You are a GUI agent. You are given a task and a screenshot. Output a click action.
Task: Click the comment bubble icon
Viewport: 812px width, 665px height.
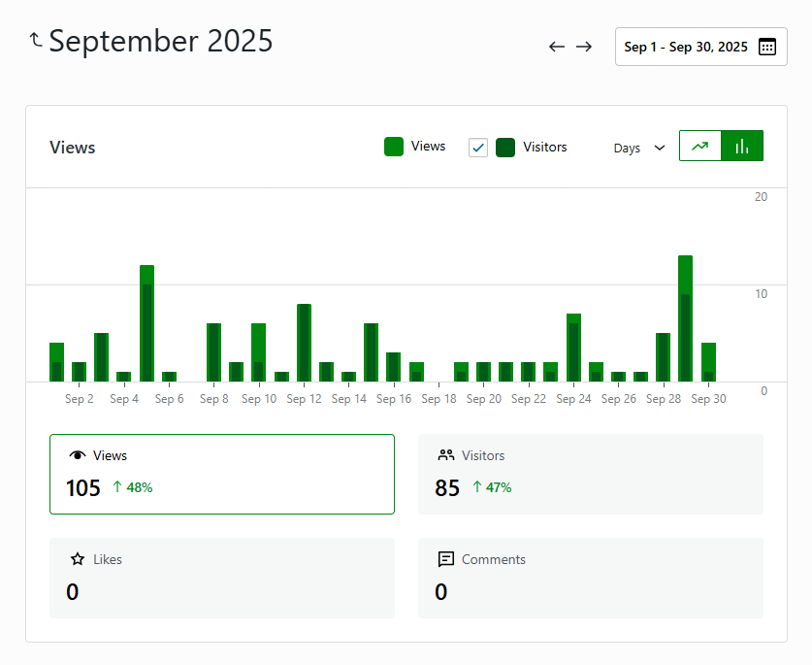coord(446,559)
